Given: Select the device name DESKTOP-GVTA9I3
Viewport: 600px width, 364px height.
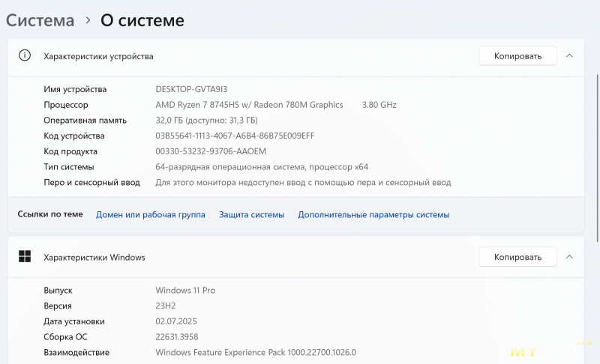Looking at the screenshot, I should pos(191,89).
